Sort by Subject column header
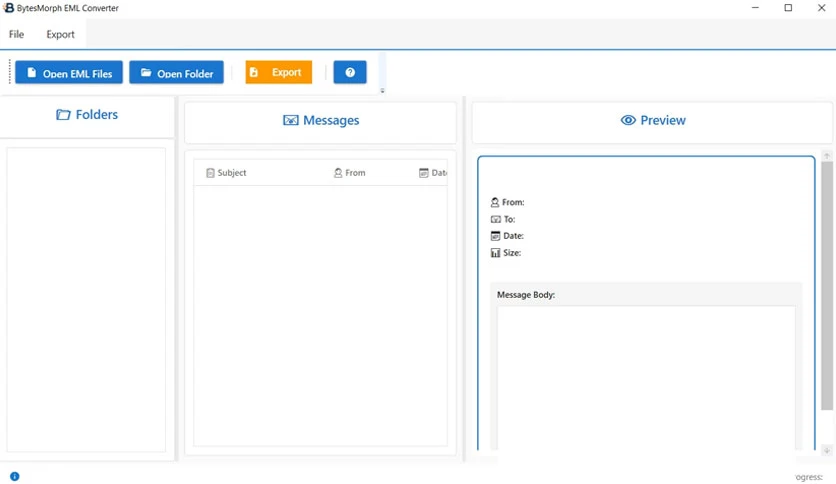Viewport: 836px width, 484px height. [x=226, y=173]
